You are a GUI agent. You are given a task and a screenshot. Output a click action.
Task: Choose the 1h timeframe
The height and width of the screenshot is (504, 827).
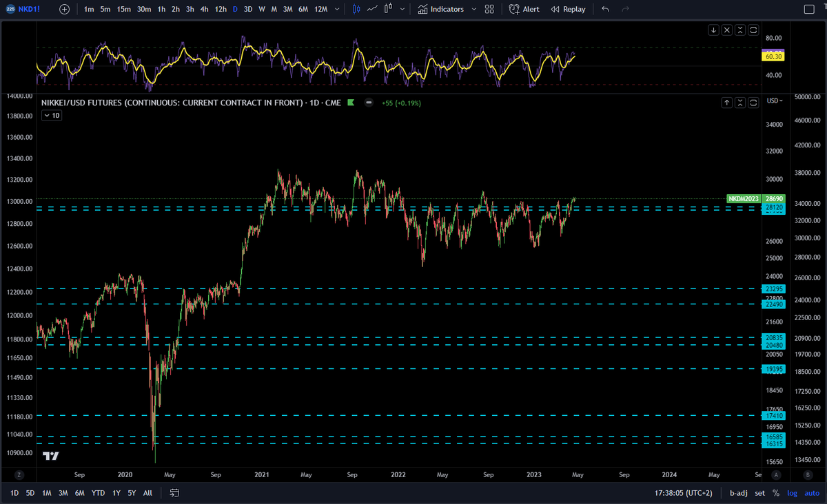(x=161, y=9)
